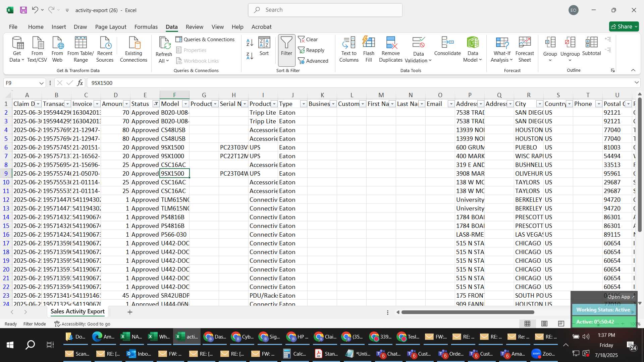This screenshot has width=644, height=362.
Task: Open the Model column filter dropdown
Action: click(185, 104)
